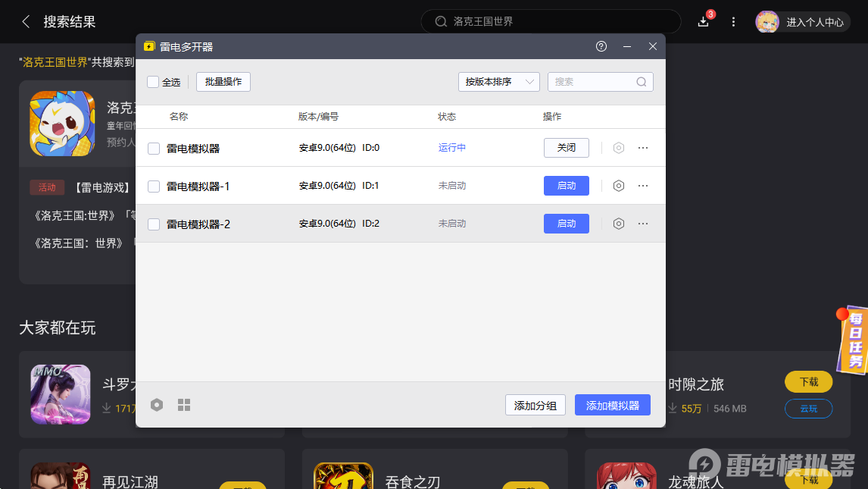Open the more actions menu for running 雷电模拟器
Viewport: 868px width, 489px height.
coord(643,147)
